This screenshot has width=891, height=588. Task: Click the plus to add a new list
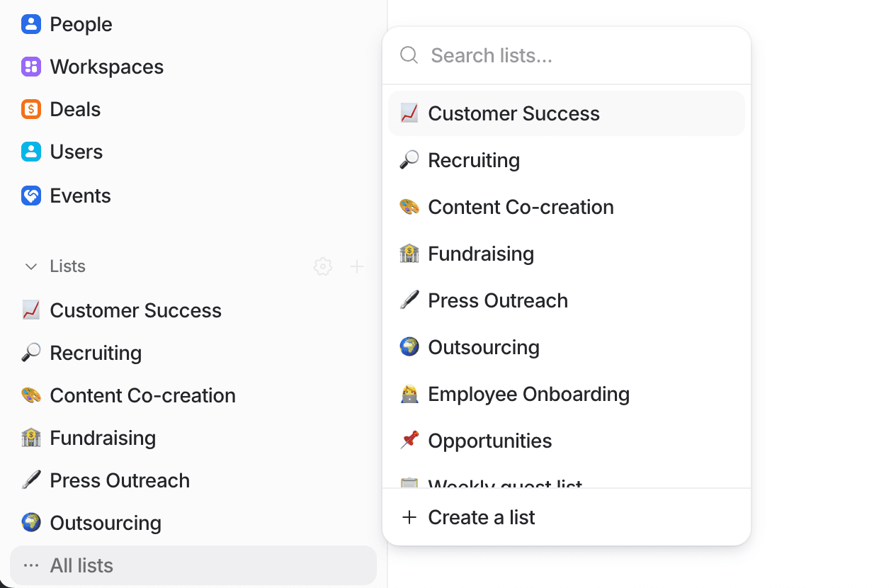tap(358, 266)
